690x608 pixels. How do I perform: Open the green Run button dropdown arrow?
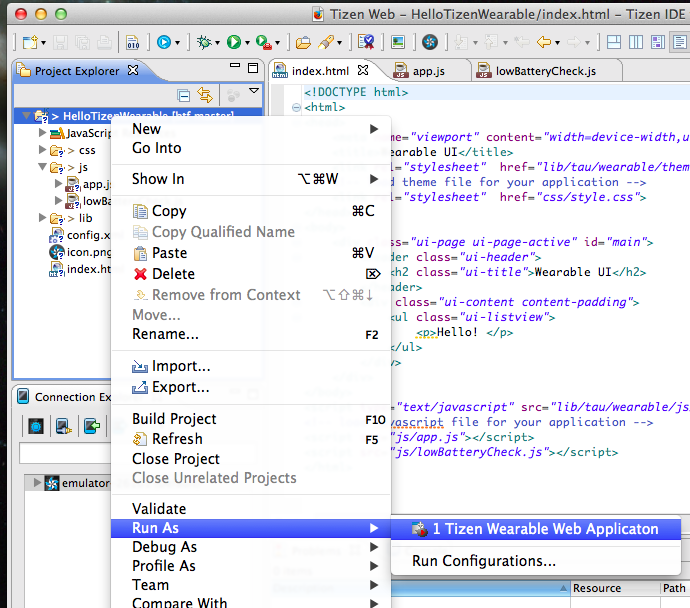[x=247, y=43]
